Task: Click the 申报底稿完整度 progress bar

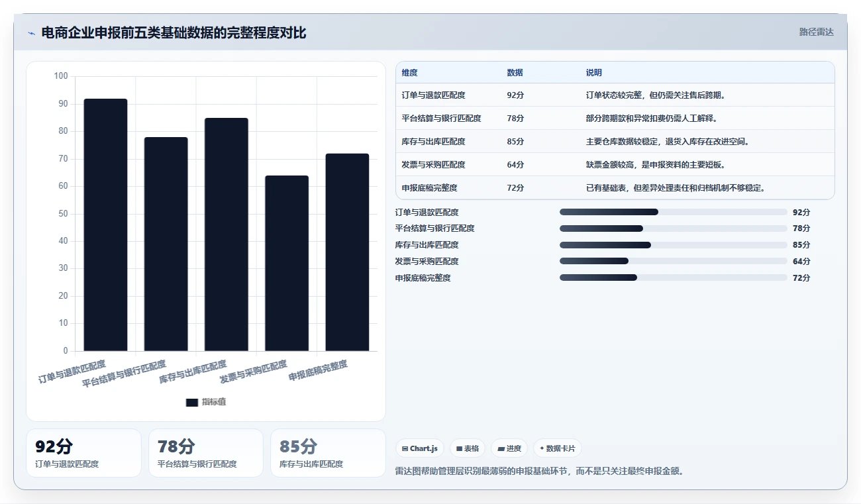Action: pos(673,277)
